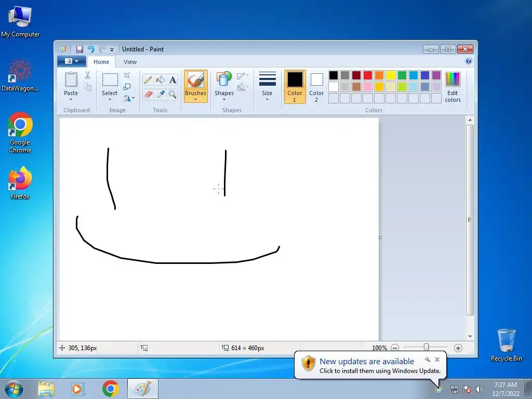The image size is (532, 399).
Task: Open the Paint Help question mark icon
Action: (469, 61)
